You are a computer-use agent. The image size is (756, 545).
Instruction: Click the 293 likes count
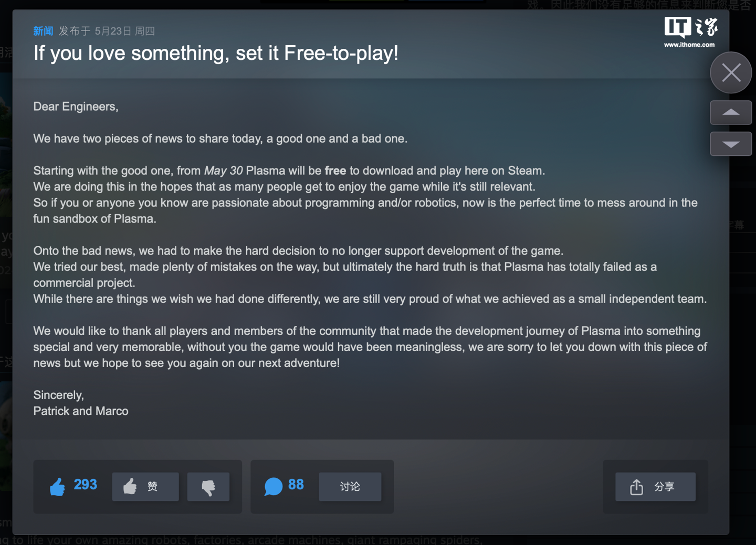point(86,485)
